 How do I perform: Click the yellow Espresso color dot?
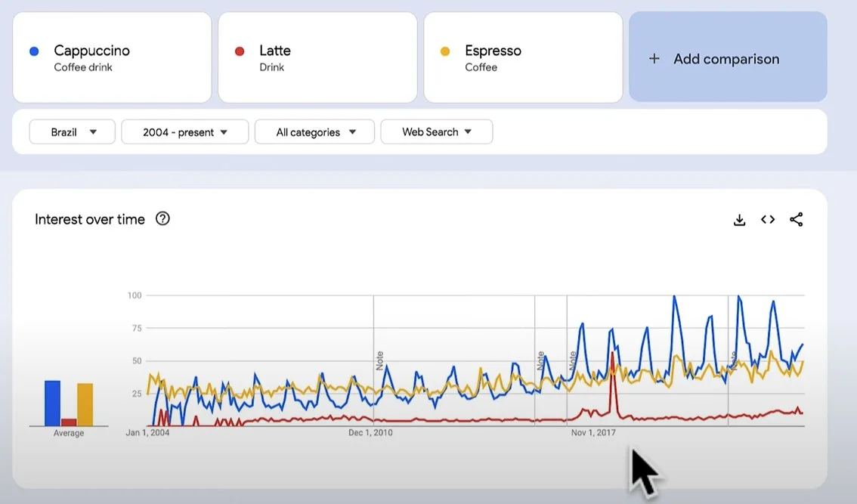[x=445, y=51]
